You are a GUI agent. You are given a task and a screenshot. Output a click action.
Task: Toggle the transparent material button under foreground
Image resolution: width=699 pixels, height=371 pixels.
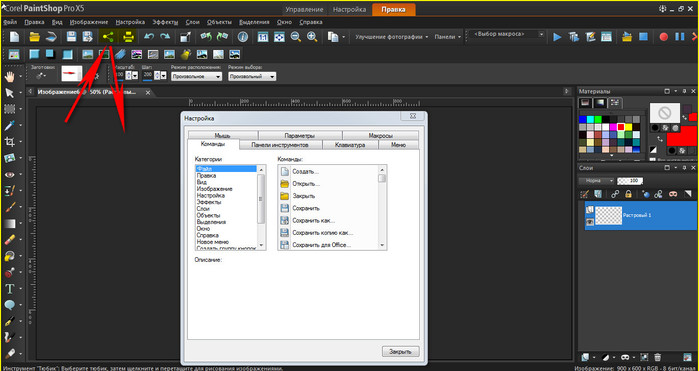pos(675,128)
